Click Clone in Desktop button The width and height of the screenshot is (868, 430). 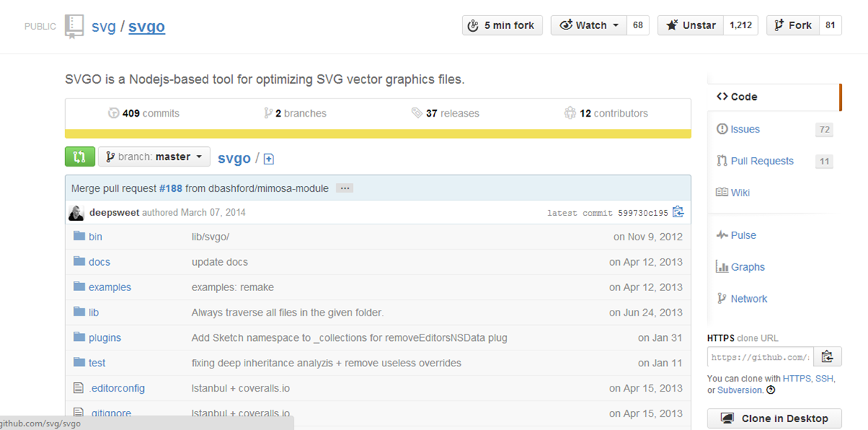coord(775,418)
